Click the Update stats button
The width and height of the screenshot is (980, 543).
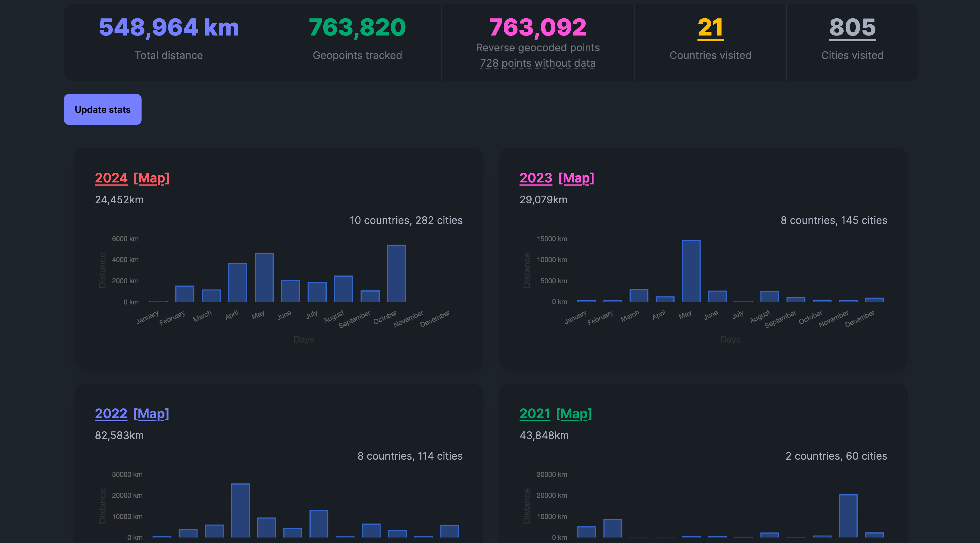click(x=102, y=109)
